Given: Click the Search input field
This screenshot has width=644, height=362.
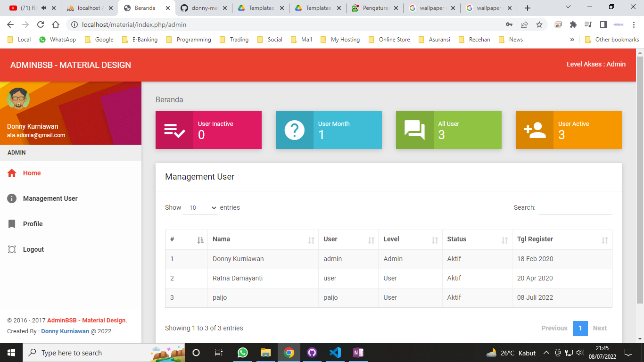Looking at the screenshot, I should coord(575,208).
